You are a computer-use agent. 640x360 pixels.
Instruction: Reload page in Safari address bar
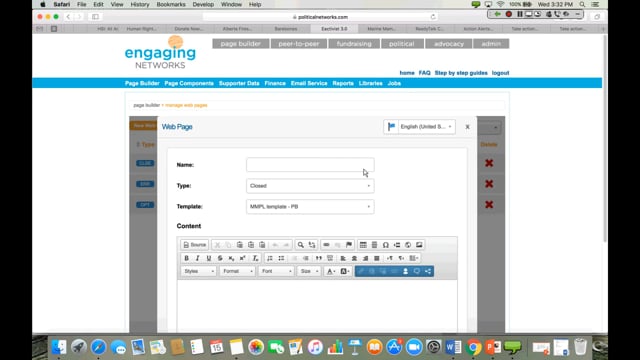point(433,17)
